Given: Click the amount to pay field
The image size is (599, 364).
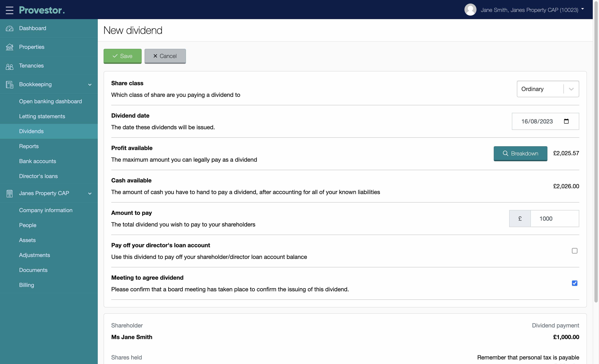Looking at the screenshot, I should point(555,219).
